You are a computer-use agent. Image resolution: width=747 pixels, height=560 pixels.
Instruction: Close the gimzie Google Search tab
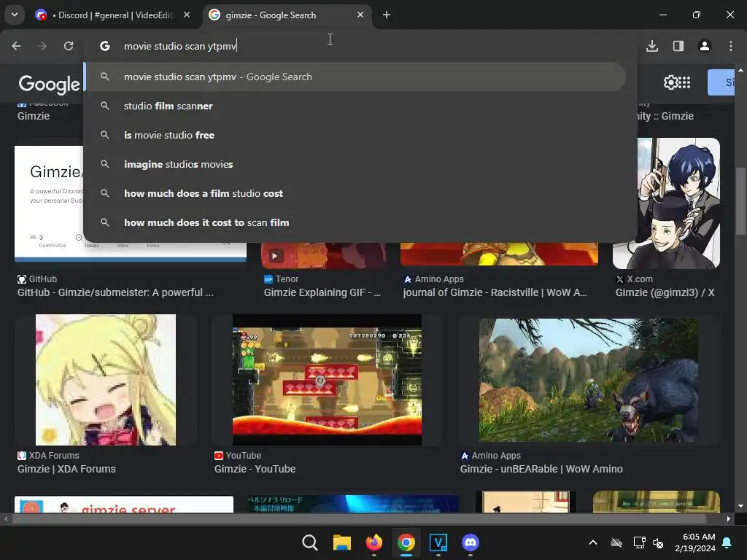point(360,15)
